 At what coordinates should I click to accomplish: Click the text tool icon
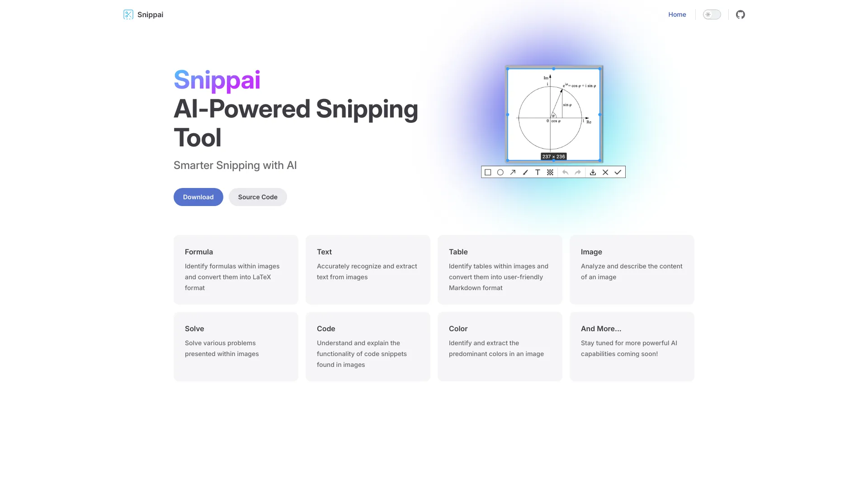point(538,172)
